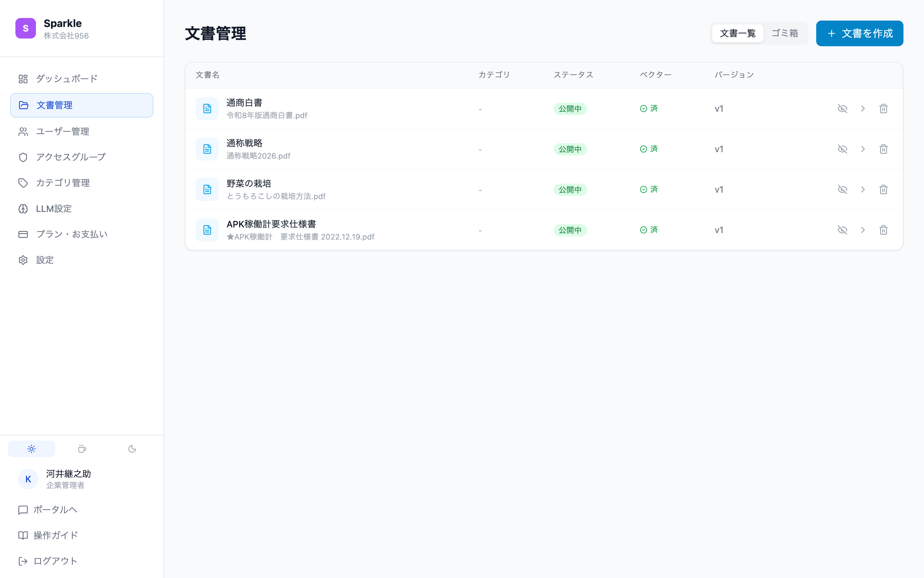Delete APK稼働計要求仕様書 with its trash icon
The image size is (924, 578).
[884, 230]
